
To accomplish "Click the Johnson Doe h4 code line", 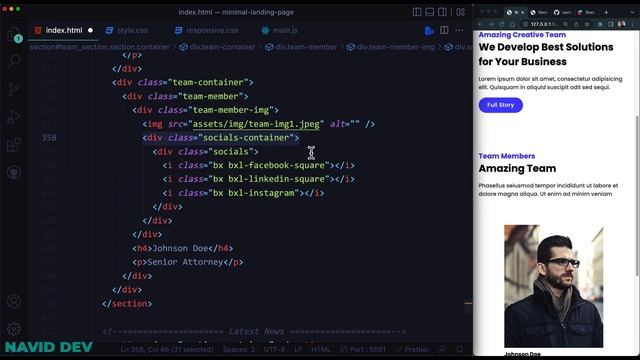I will (x=182, y=248).
